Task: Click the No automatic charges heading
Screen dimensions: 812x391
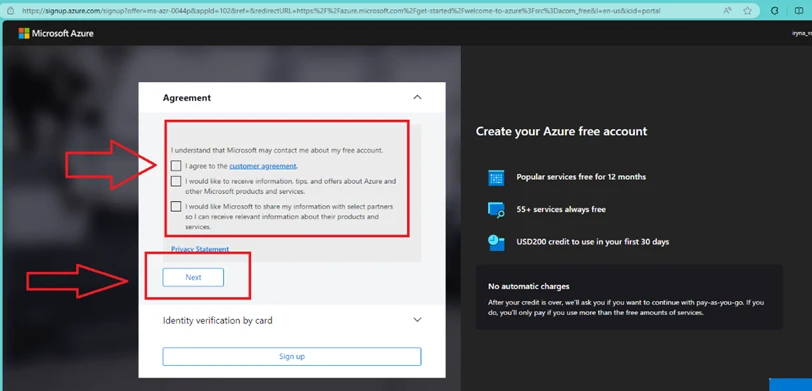Action: click(x=529, y=286)
